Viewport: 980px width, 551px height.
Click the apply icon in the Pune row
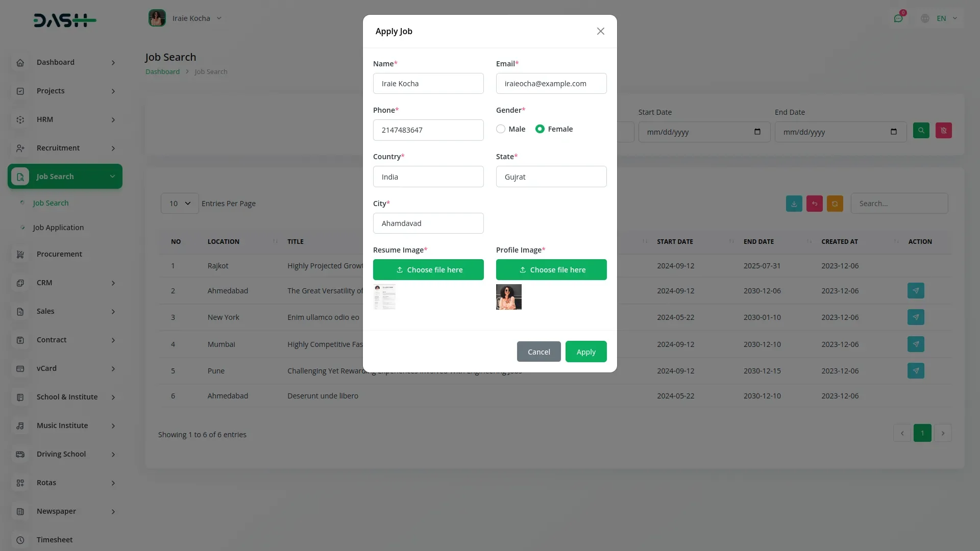(916, 371)
